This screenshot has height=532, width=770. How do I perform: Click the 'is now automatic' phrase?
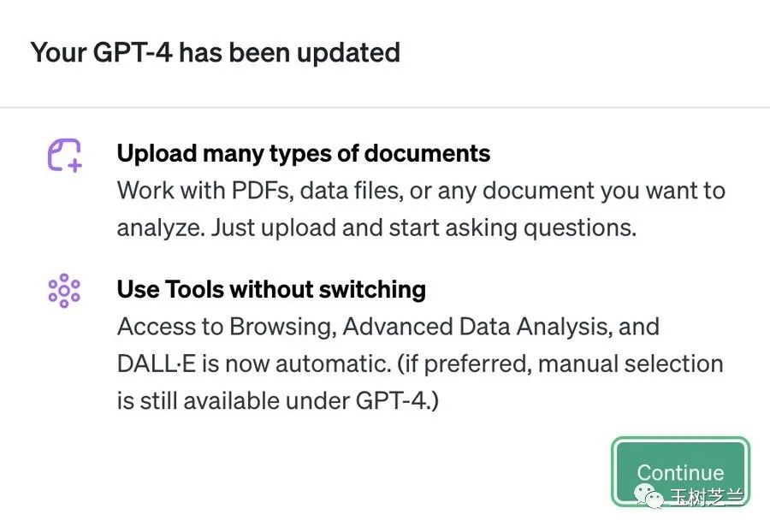click(x=296, y=364)
